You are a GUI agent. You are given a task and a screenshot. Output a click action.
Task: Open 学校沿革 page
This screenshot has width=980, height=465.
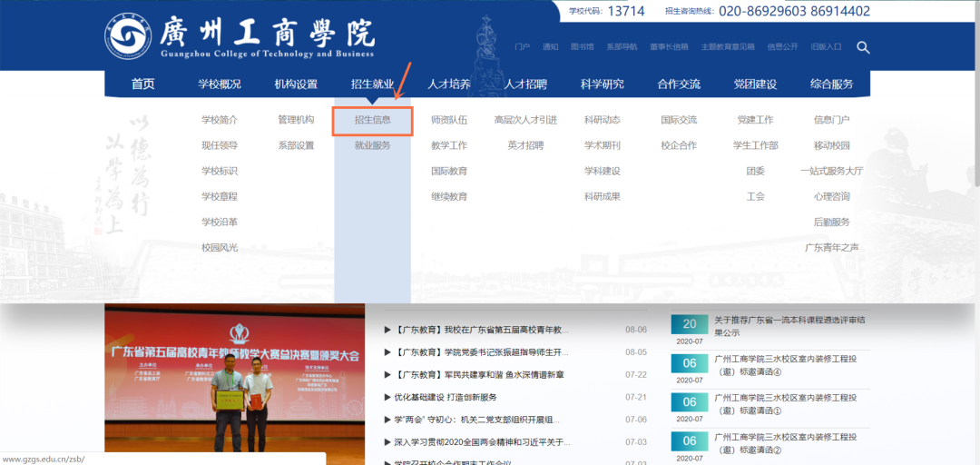click(x=220, y=223)
